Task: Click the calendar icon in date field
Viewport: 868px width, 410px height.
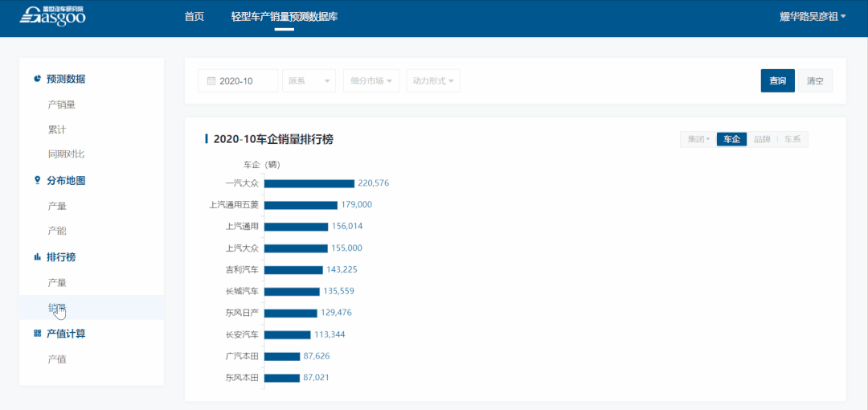Action: click(x=211, y=81)
